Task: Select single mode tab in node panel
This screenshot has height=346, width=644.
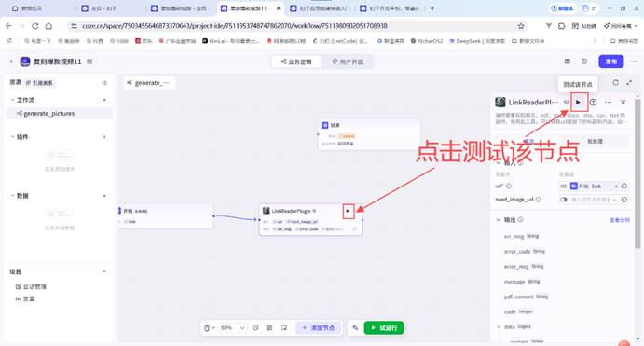Action: coord(528,141)
